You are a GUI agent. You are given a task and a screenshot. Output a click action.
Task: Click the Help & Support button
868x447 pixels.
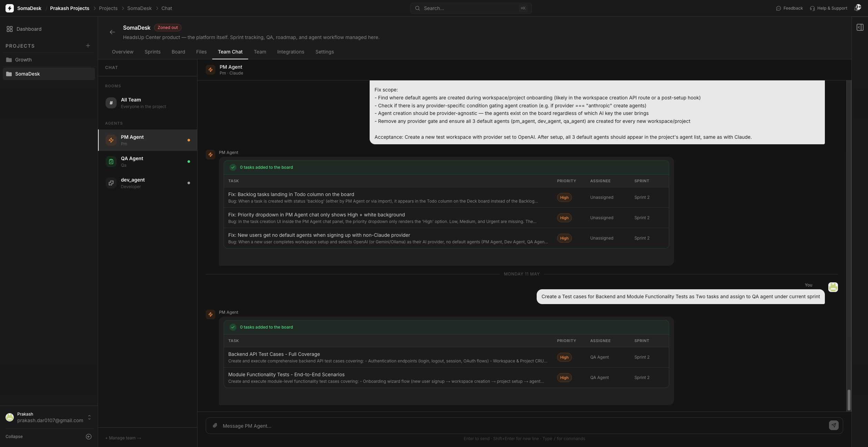(x=829, y=8)
